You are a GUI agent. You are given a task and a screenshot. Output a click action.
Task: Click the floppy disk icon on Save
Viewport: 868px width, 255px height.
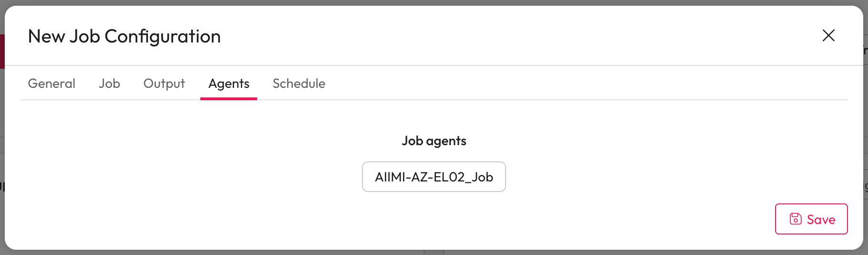click(x=796, y=219)
